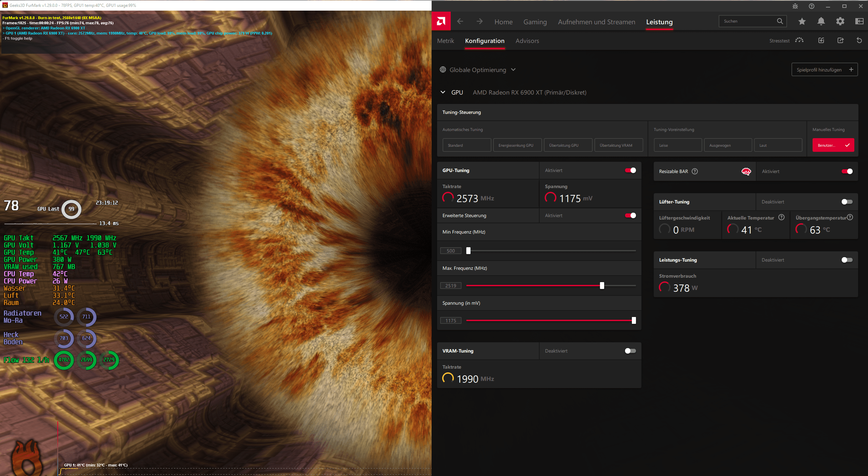Select the Laut tuning preset
Screen dimensions: 868x476
778,145
